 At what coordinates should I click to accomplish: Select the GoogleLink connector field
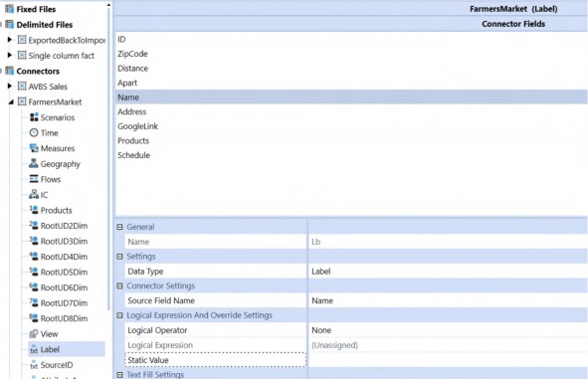pyautogui.click(x=351, y=126)
